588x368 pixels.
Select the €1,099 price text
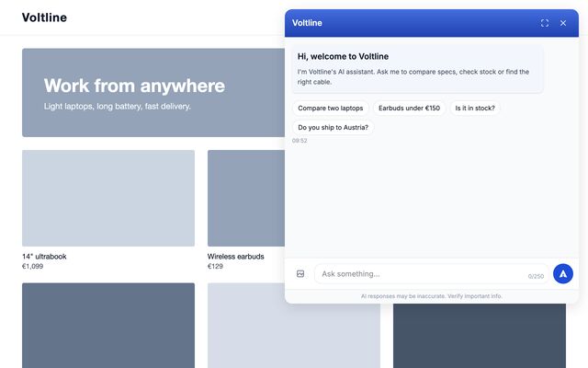(33, 266)
